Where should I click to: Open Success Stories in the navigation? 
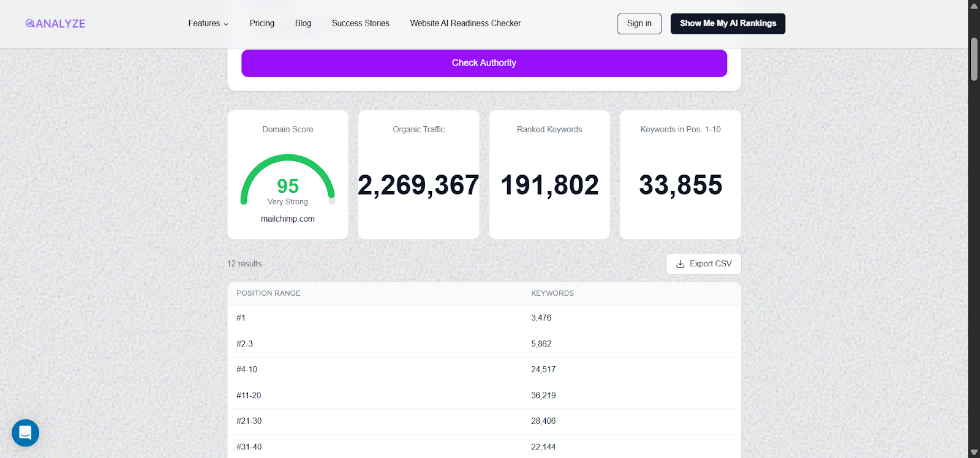(x=361, y=23)
